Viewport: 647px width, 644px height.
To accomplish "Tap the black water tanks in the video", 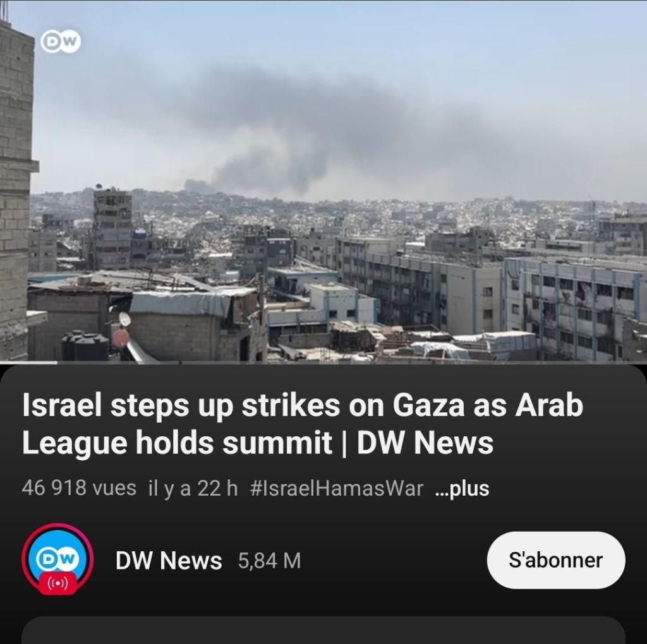I will (85, 345).
